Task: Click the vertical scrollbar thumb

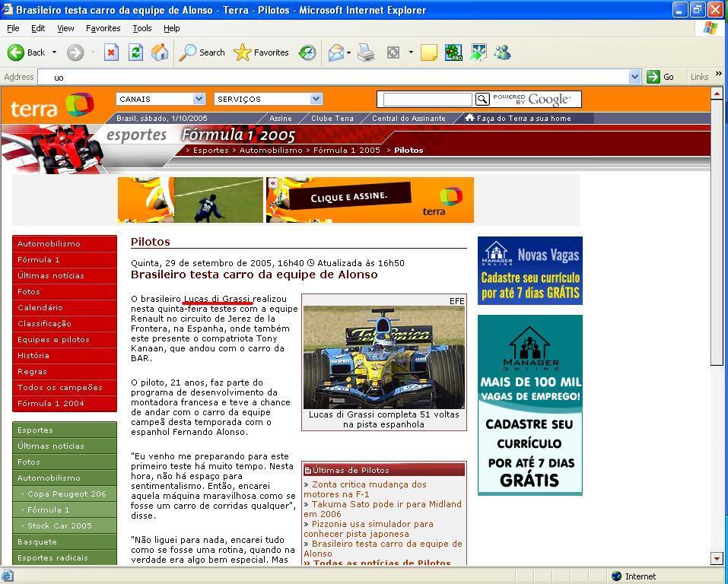Action: tap(717, 233)
